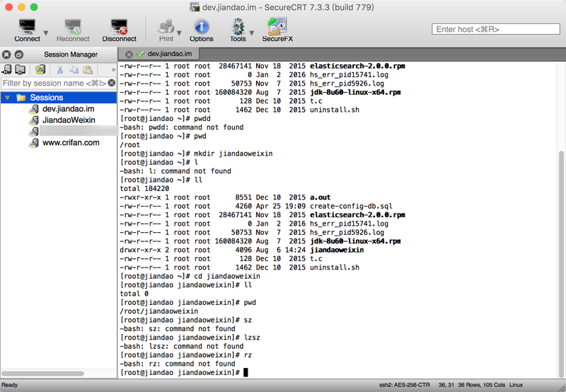Image resolution: width=566 pixels, height=392 pixels.
Task: Close the Session Manager panel
Action: (6, 54)
